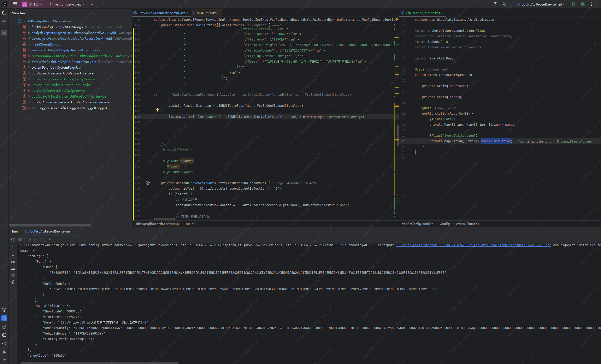Open the Build tool window (hammer)
The width and height of the screenshot is (601, 364).
[4, 310]
